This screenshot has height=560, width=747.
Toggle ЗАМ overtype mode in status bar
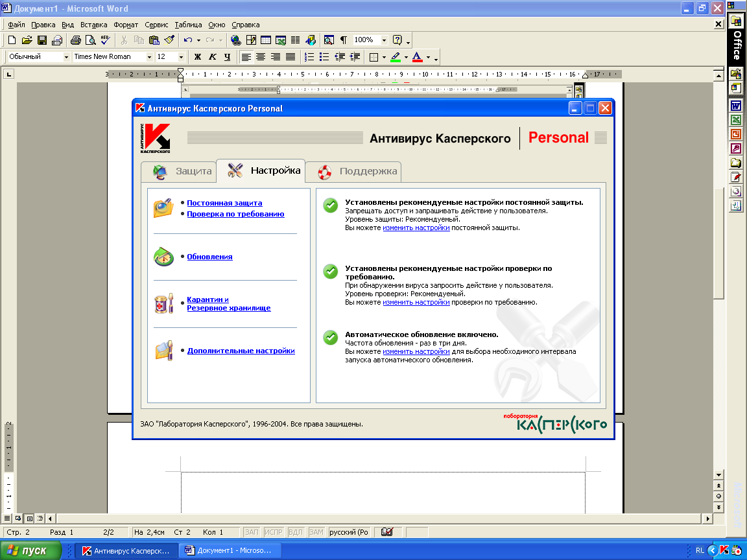pyautogui.click(x=316, y=532)
